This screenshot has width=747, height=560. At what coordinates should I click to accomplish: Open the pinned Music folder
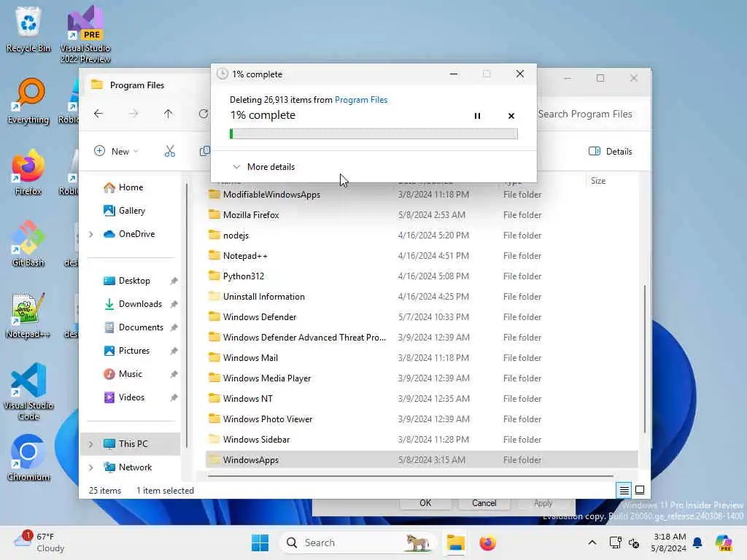tap(130, 374)
